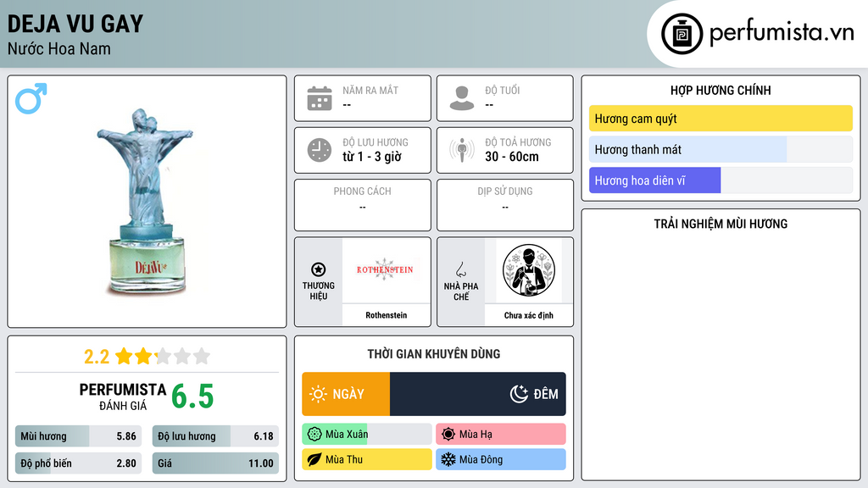Click the sillage icon for Độ toả hương
The image size is (868, 488).
[x=462, y=150]
